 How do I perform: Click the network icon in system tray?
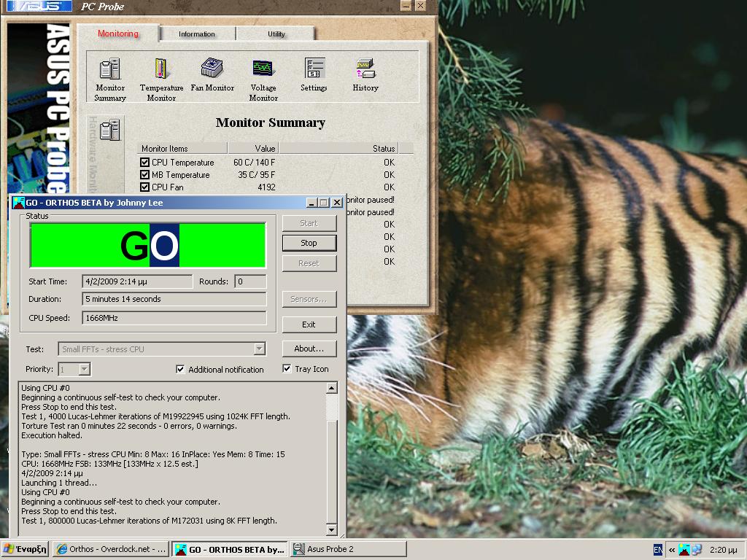click(697, 550)
